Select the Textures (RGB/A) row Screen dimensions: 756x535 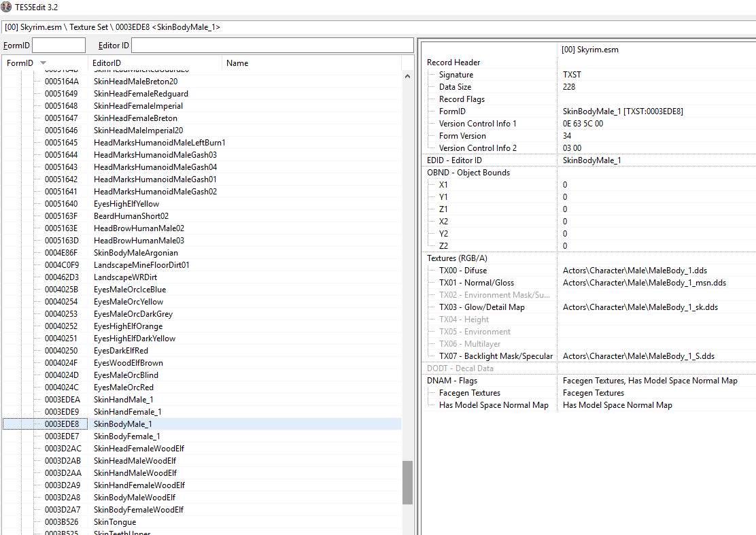[x=589, y=258]
